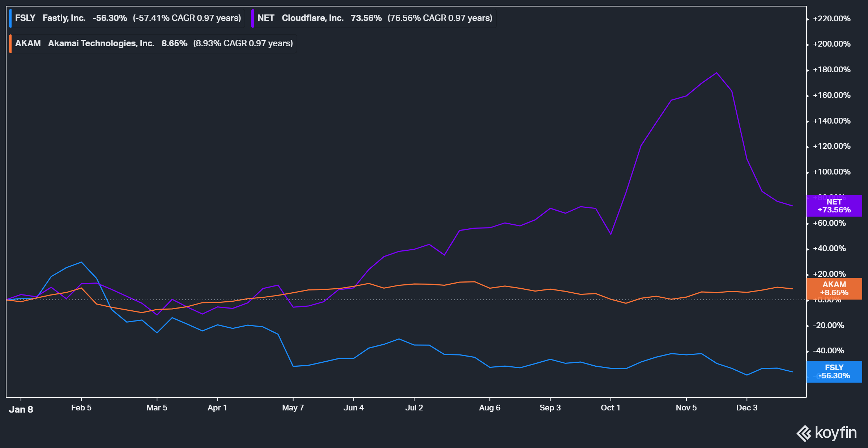Click the FSLY -57.41% CAGR text
The height and width of the screenshot is (448, 868).
187,18
